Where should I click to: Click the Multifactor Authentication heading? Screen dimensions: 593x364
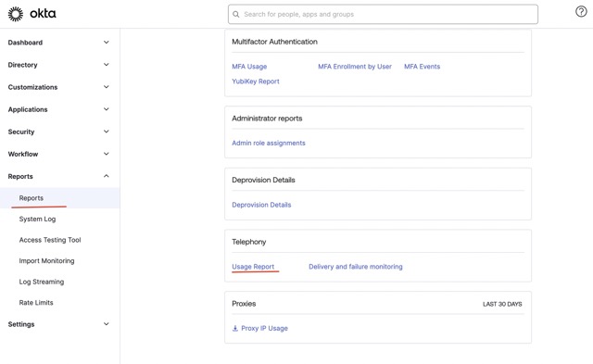[x=274, y=42]
